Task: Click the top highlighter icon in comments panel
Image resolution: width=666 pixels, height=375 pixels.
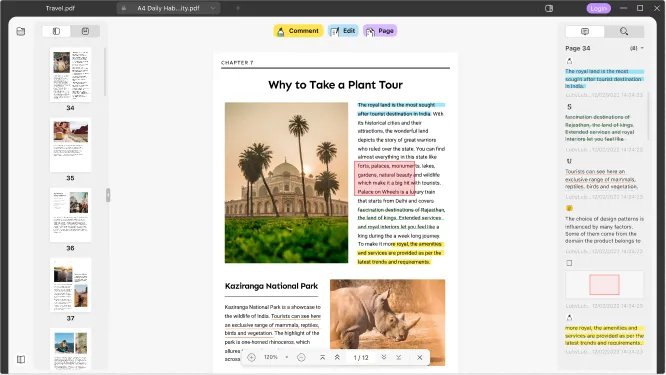Action: point(569,61)
